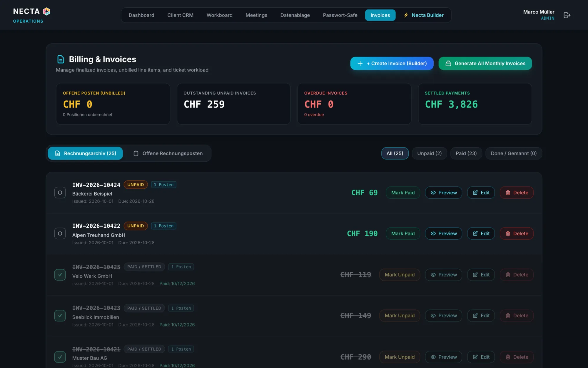
Task: Switch to Offene Rechnungsposten tab
Action: pos(168,153)
